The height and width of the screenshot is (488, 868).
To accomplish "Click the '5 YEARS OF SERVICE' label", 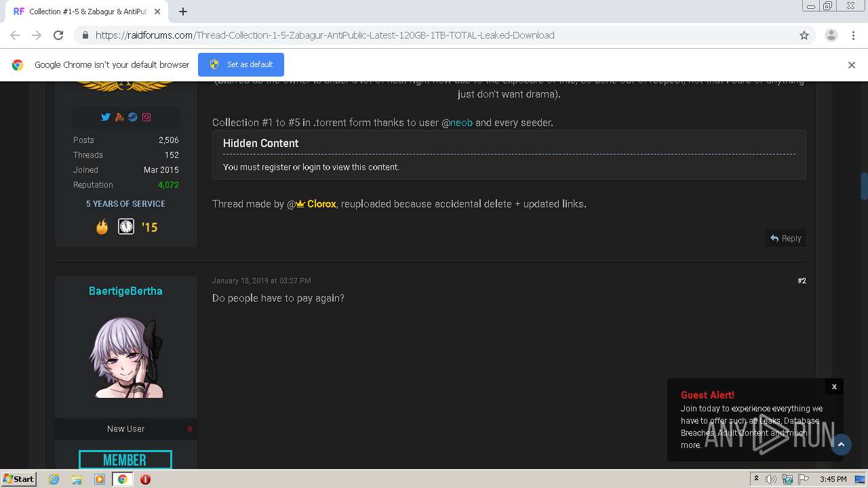I will (x=125, y=203).
